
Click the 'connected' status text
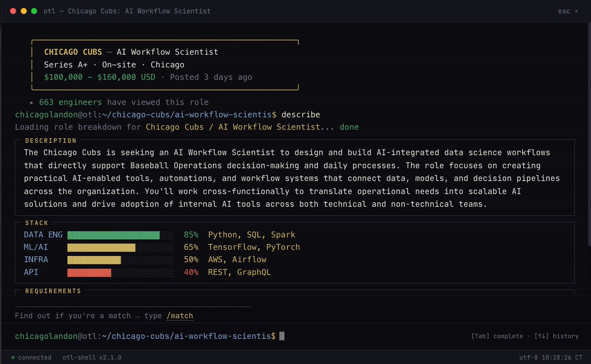[34, 358]
